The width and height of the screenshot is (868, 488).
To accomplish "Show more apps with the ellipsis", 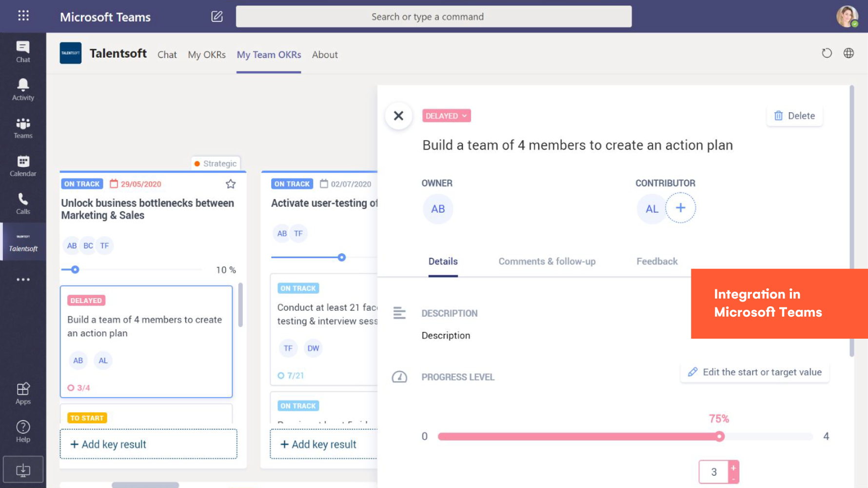I will pyautogui.click(x=23, y=280).
